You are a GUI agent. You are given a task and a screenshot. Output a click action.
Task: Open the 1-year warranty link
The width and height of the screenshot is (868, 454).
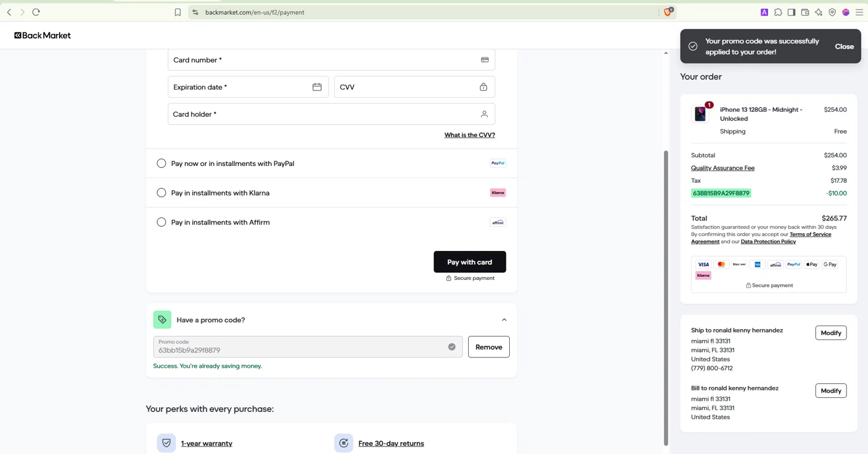tap(207, 444)
